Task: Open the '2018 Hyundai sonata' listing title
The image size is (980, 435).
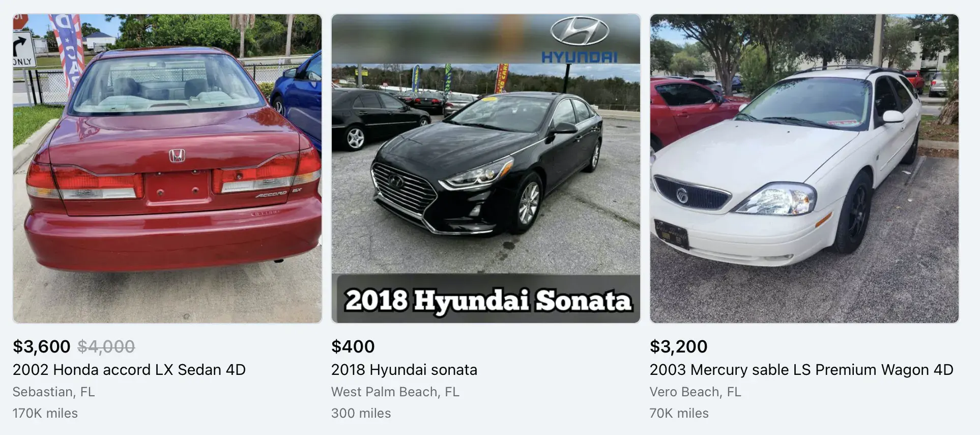Action: click(x=405, y=370)
